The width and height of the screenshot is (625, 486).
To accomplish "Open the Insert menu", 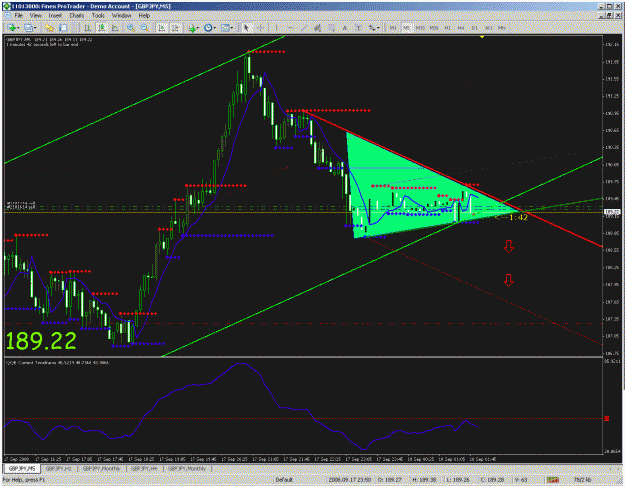I will coord(55,16).
